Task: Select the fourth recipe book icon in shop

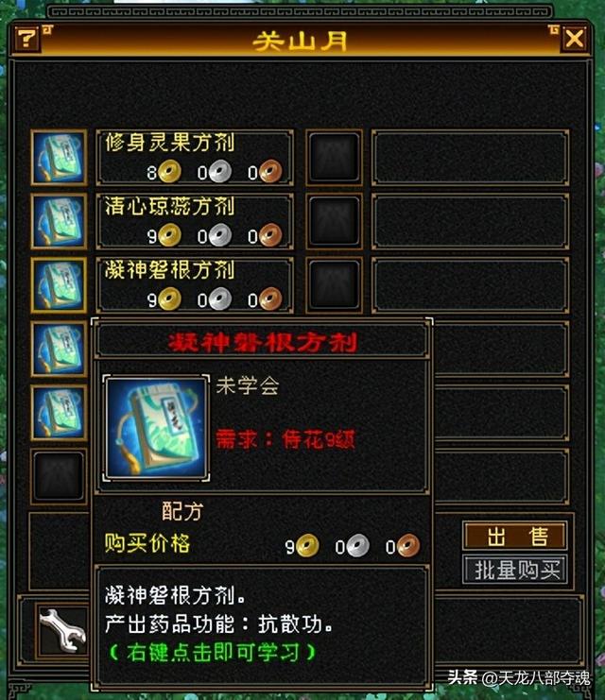Action: pyautogui.click(x=59, y=349)
